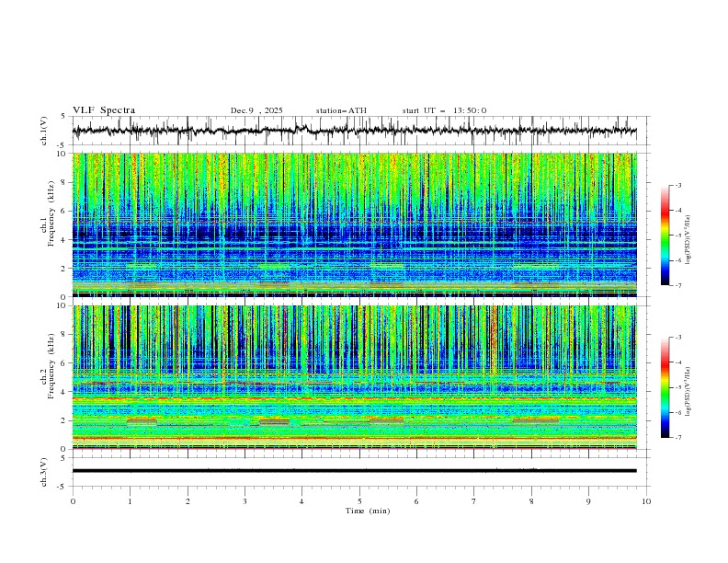The image size is (728, 563).
Task: Select the 5 minute tick on time axis
Action: (x=359, y=500)
